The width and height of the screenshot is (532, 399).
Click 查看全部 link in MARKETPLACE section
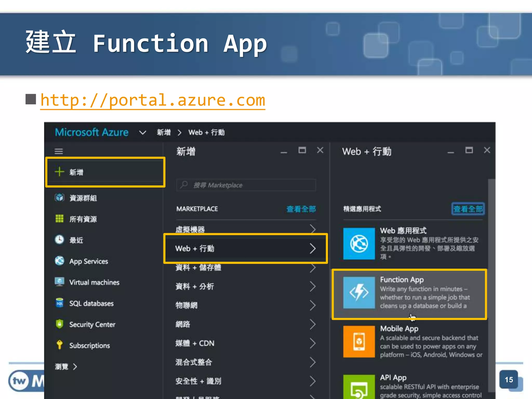(x=301, y=209)
